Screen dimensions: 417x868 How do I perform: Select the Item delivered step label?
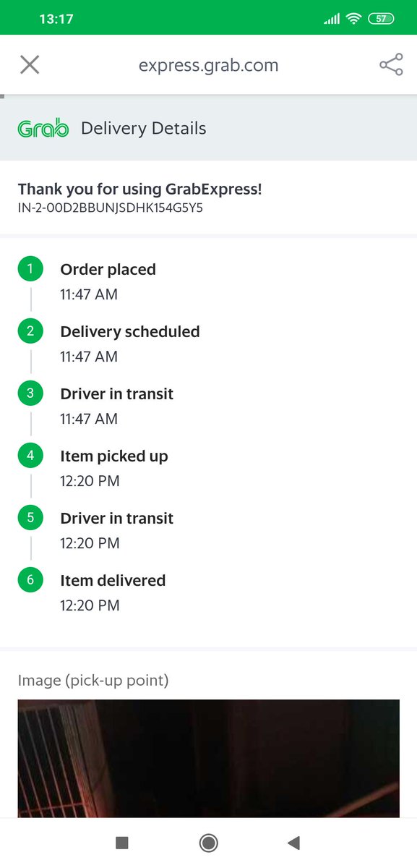point(113,581)
